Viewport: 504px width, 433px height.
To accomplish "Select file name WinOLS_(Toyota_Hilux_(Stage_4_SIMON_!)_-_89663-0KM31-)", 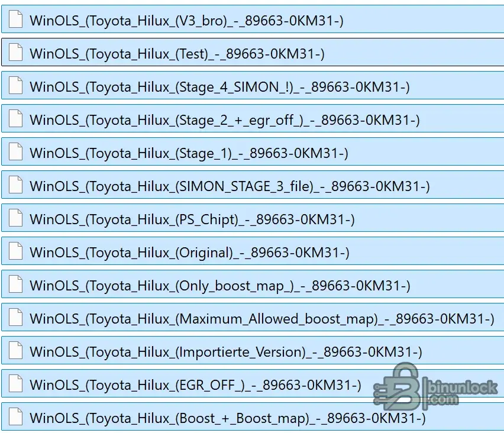I will coord(220,87).
